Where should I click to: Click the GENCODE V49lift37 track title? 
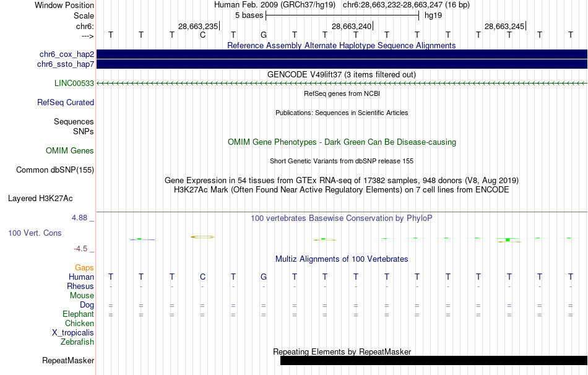[342, 75]
